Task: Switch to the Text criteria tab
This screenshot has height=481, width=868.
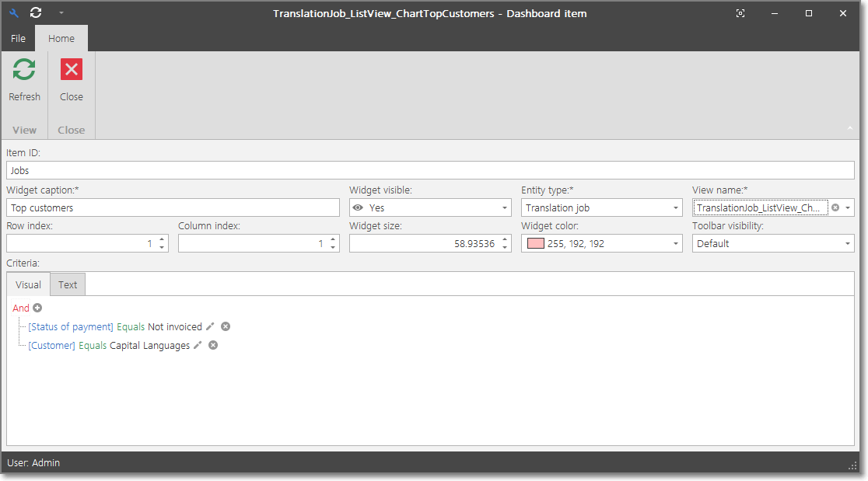Action: pos(68,284)
